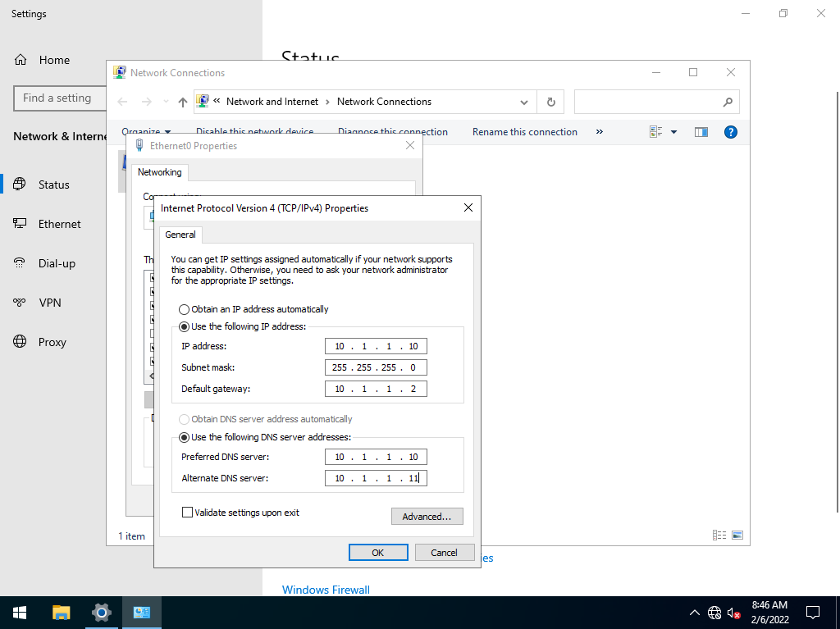Open Ethernet page in Settings
The height and width of the screenshot is (629, 840).
click(53, 224)
